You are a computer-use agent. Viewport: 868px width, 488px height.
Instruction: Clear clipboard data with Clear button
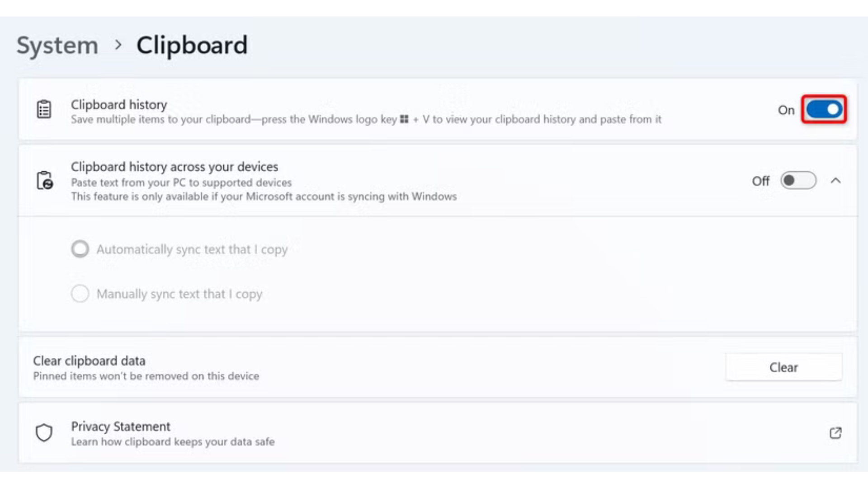(783, 367)
